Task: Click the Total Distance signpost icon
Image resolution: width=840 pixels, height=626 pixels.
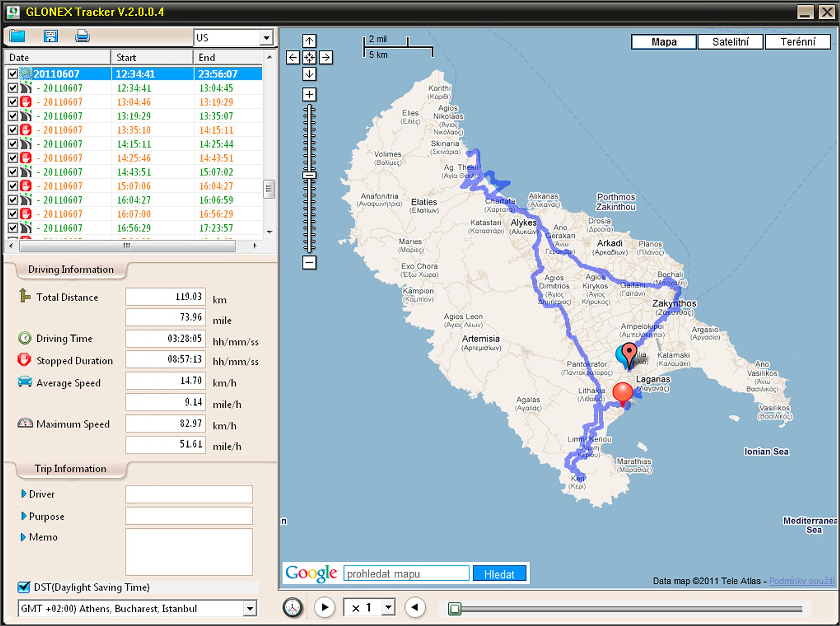Action: click(x=25, y=295)
